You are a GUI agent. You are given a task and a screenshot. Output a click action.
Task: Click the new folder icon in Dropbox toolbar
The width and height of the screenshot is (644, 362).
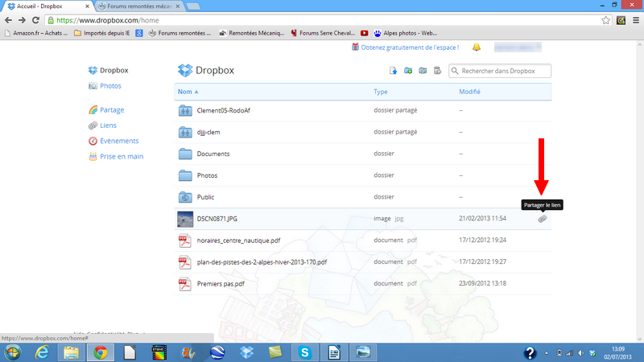pos(408,71)
